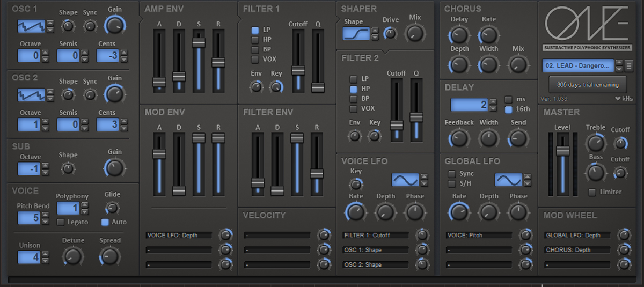Open GLOBAL LFO: Depth mod target slot

pos(577,235)
